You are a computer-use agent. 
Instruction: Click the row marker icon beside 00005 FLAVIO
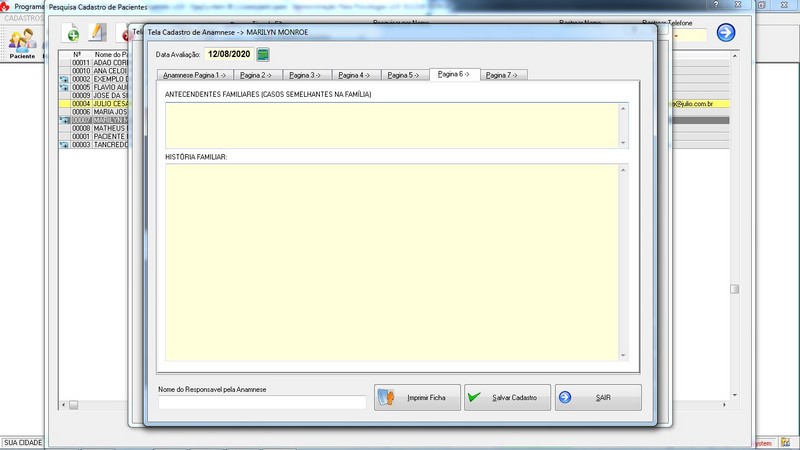[64, 88]
